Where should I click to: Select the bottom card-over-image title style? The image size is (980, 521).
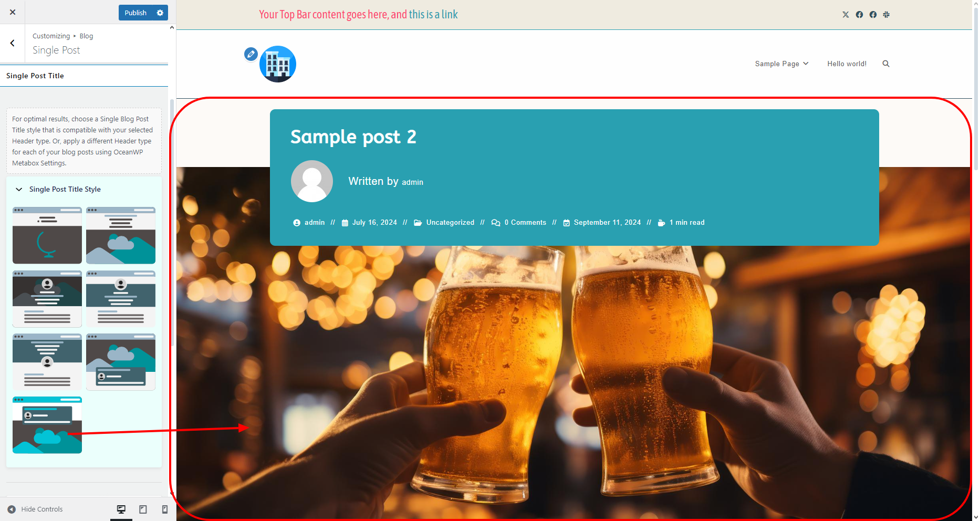click(47, 425)
